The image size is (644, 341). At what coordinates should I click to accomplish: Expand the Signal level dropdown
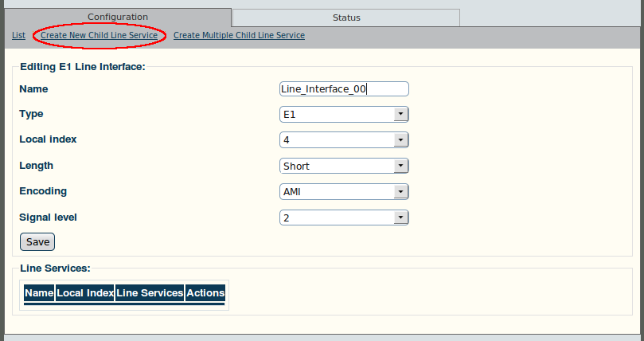click(344, 218)
